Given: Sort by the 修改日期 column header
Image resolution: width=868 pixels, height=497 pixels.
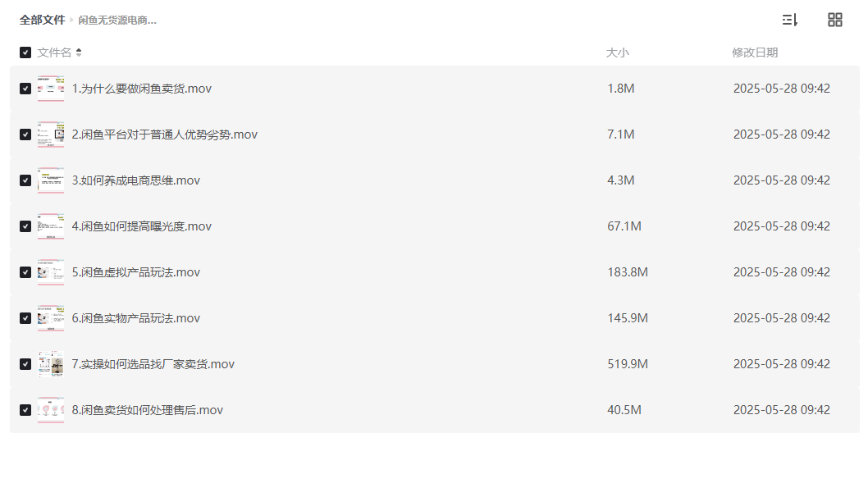Looking at the screenshot, I should point(755,52).
